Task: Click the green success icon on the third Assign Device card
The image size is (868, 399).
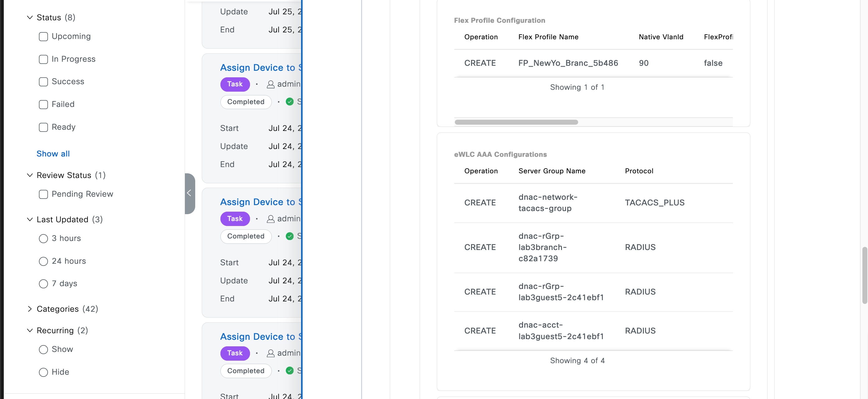Action: [290, 370]
